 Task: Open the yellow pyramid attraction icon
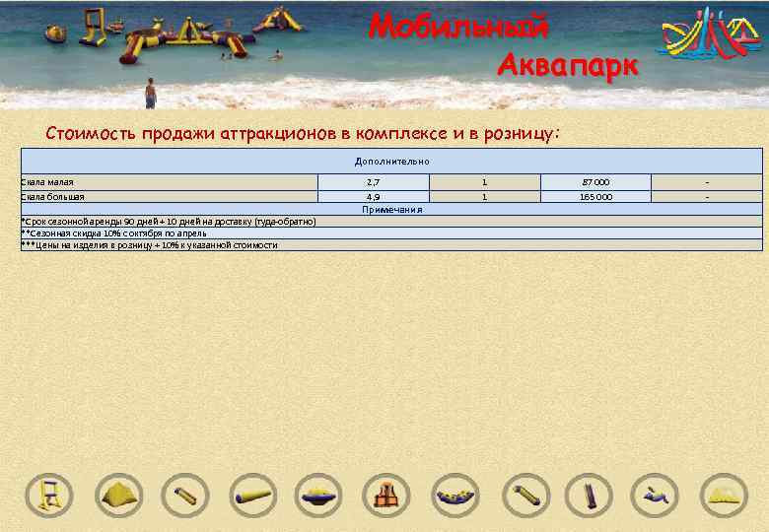click(119, 496)
